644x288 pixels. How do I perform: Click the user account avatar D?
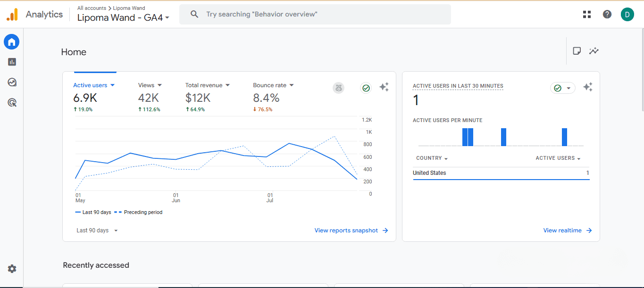[x=627, y=14]
